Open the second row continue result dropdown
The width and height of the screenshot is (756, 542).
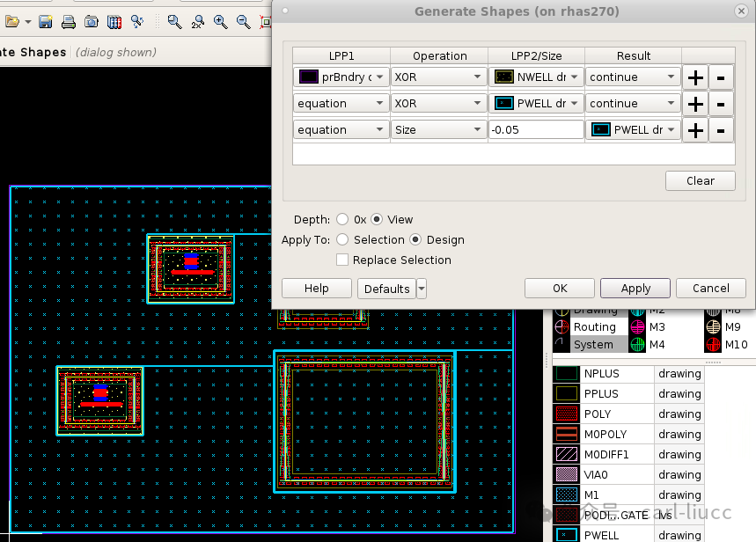click(x=633, y=103)
